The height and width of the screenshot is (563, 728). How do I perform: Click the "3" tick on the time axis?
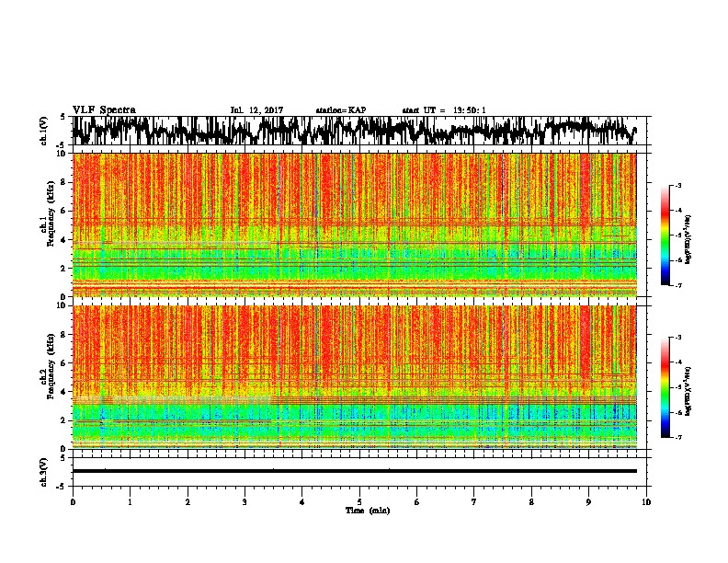[245, 502]
